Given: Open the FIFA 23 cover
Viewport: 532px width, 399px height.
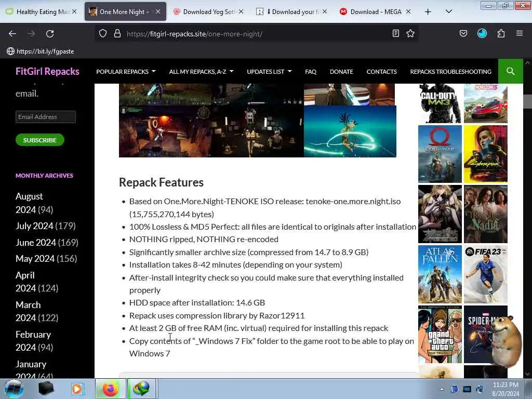Looking at the screenshot, I should pos(486,274).
